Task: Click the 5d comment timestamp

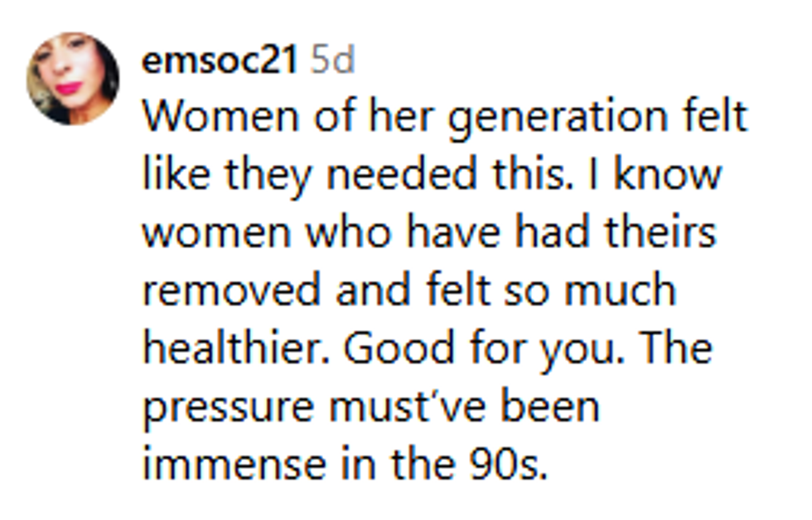Action: pos(332,62)
